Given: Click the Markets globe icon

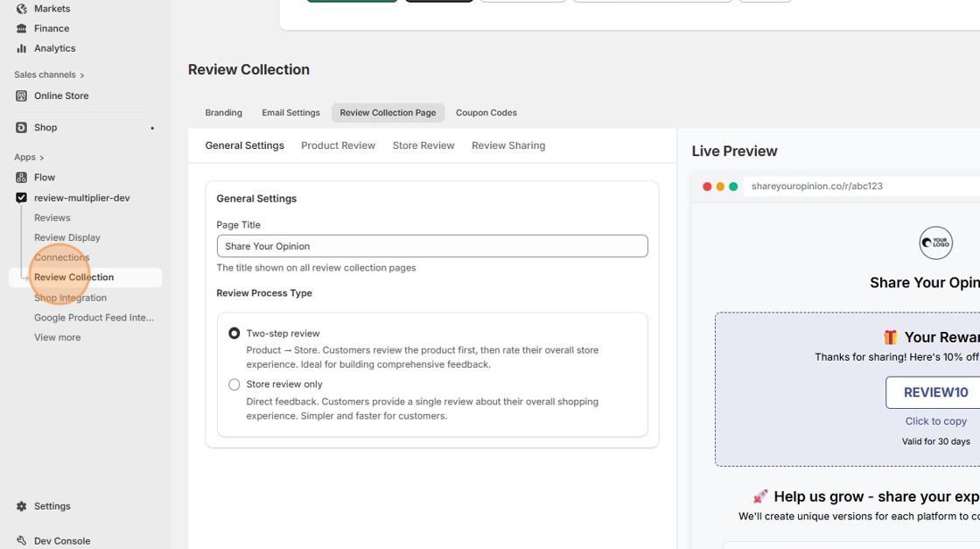Looking at the screenshot, I should pos(22,9).
